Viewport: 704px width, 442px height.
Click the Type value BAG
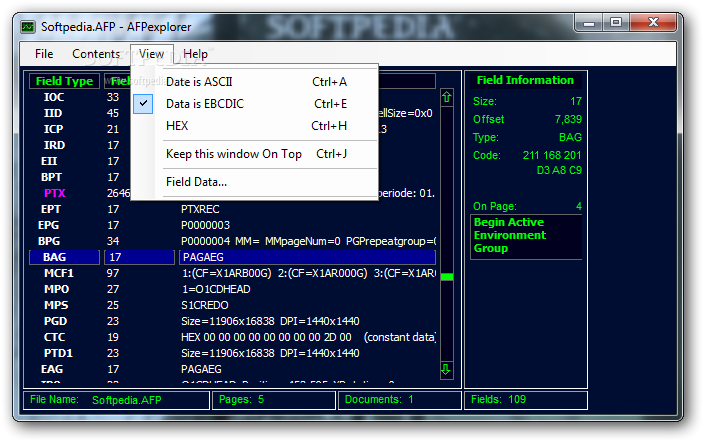[x=570, y=137]
